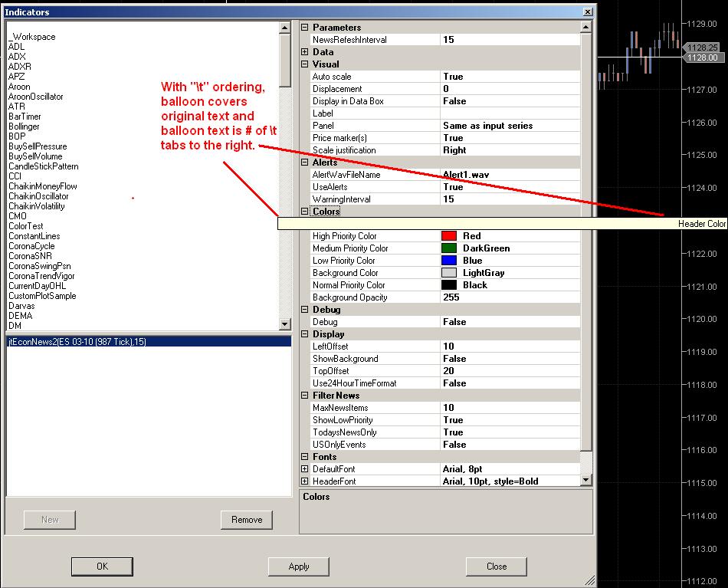This screenshot has width=728, height=588.
Task: Select the DEMA indicator
Action: (x=21, y=316)
